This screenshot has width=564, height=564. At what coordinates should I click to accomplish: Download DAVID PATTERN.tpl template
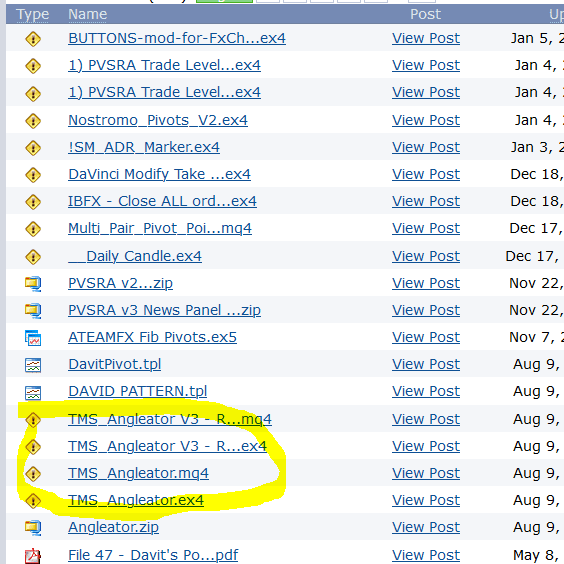click(138, 391)
